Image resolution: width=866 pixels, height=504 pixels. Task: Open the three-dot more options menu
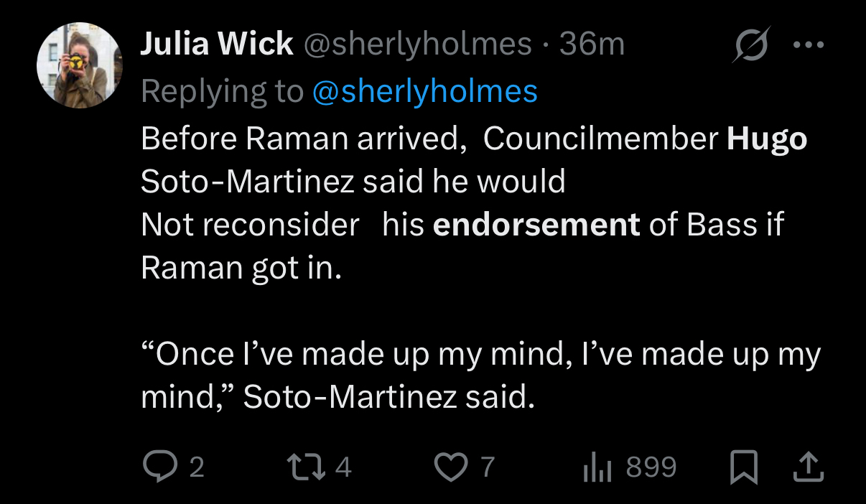click(809, 45)
